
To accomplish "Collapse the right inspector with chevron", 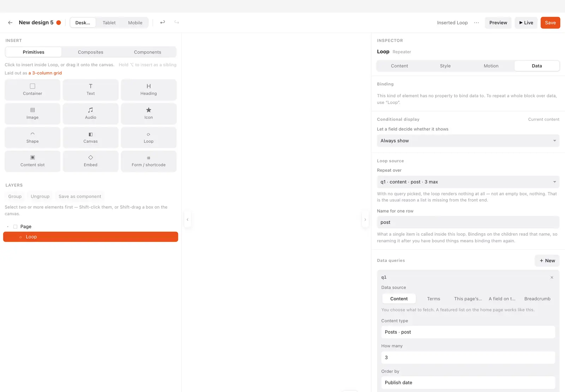I will (365, 219).
